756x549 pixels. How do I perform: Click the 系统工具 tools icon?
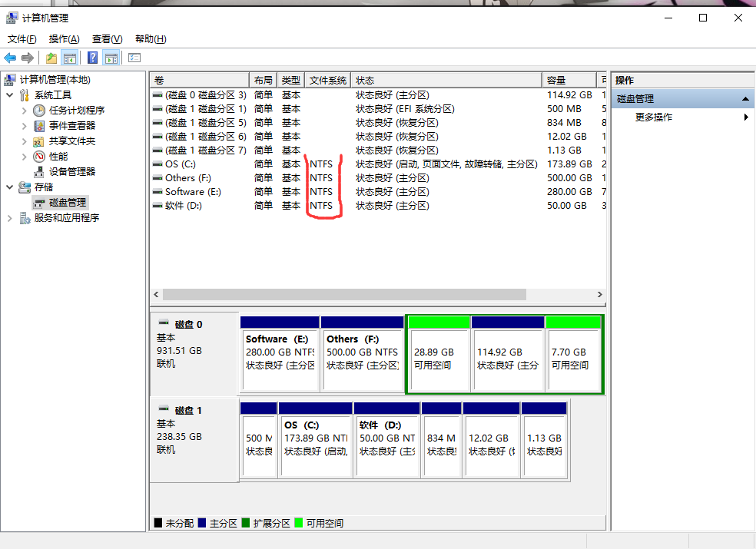25,95
